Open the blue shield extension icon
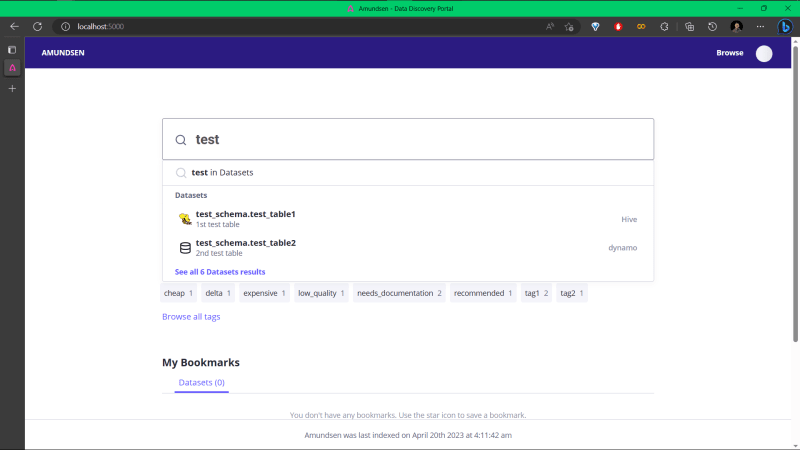 click(595, 27)
